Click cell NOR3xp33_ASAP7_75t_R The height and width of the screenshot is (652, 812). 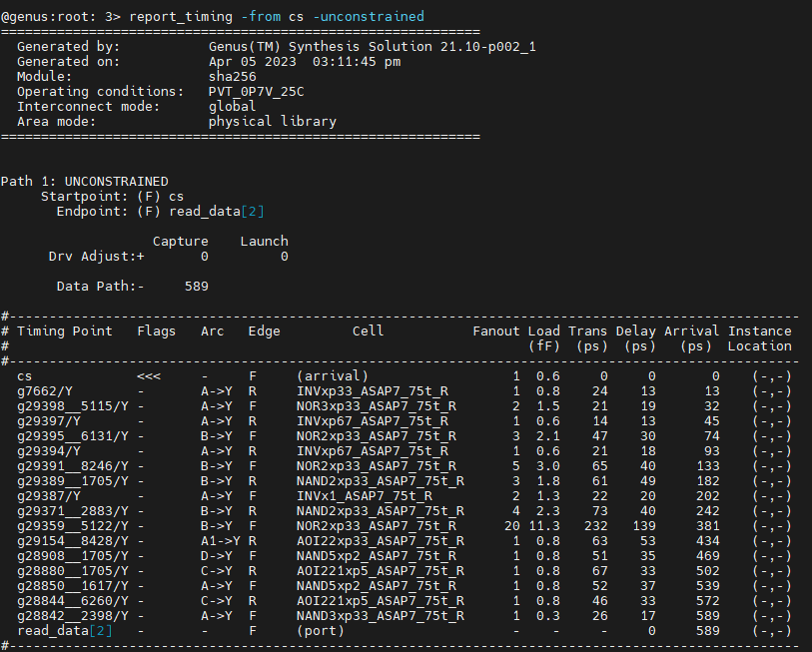[x=377, y=406]
